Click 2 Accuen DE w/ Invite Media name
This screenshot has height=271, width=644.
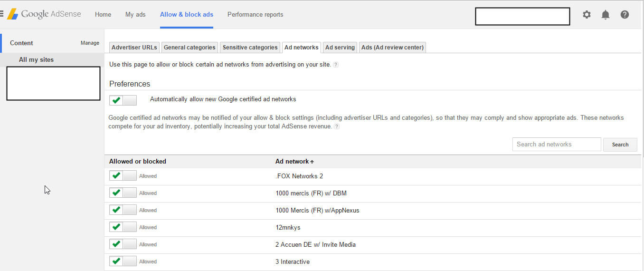pyautogui.click(x=315, y=244)
